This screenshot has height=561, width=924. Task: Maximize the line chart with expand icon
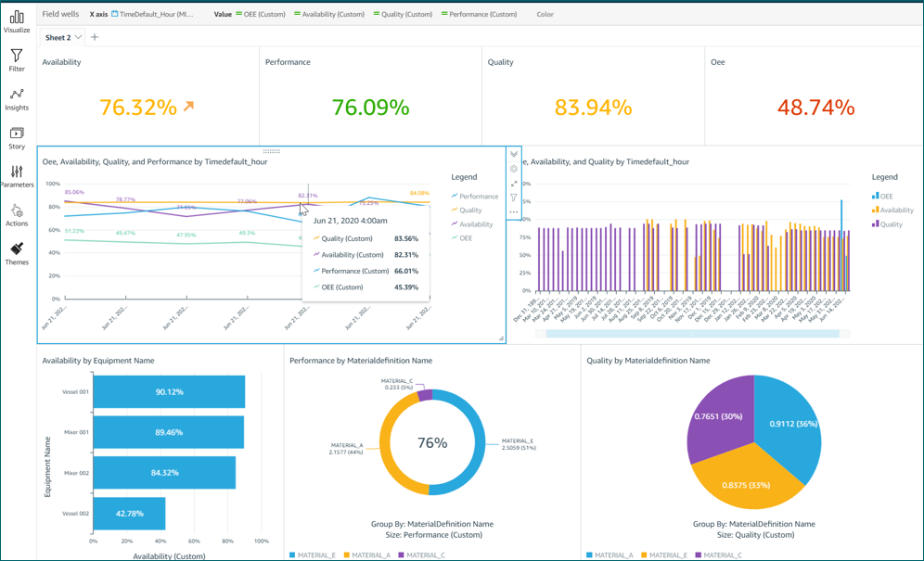[514, 184]
